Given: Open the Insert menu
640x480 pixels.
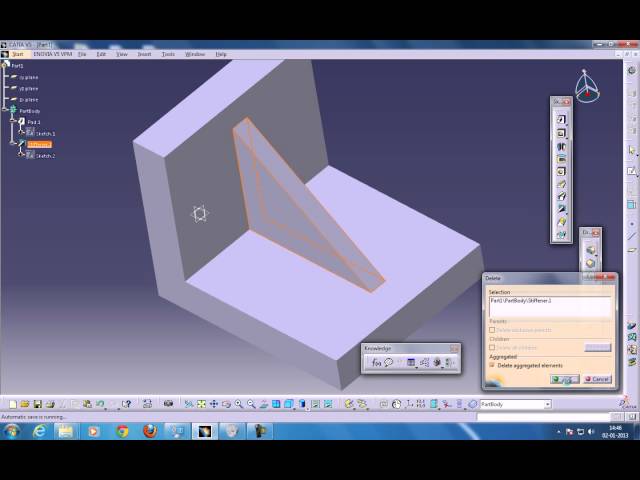Looking at the screenshot, I should point(144,54).
